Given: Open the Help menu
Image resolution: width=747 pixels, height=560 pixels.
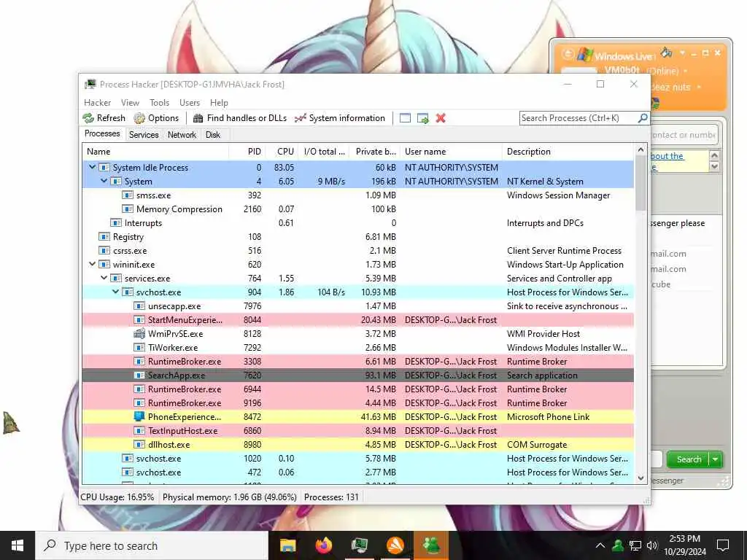Looking at the screenshot, I should [219, 102].
